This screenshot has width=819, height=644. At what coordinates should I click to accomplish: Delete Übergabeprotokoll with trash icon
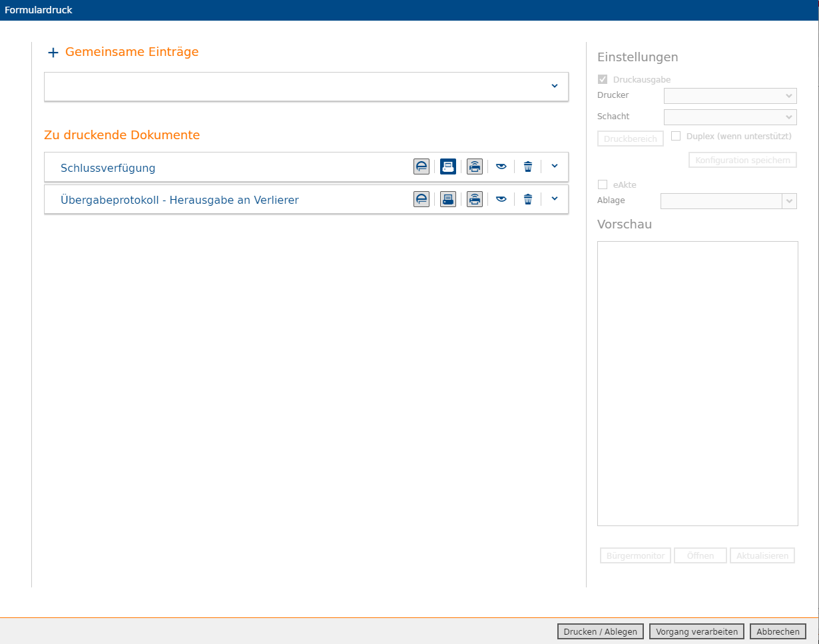coord(528,198)
